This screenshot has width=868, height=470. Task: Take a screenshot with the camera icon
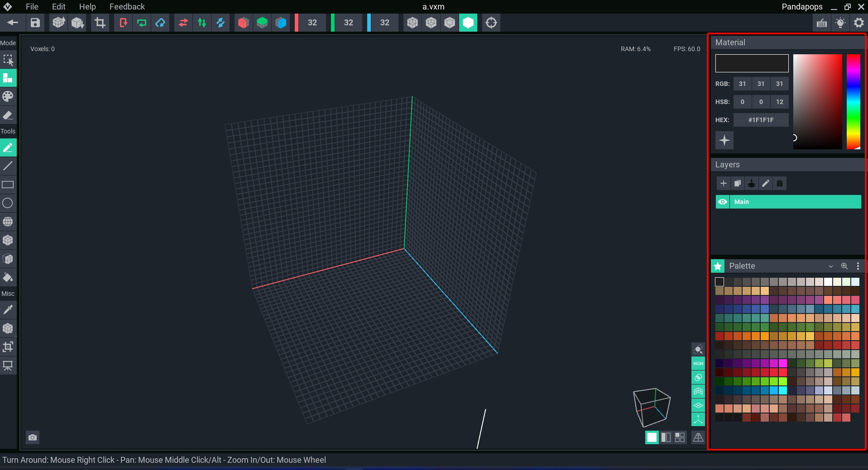point(33,437)
